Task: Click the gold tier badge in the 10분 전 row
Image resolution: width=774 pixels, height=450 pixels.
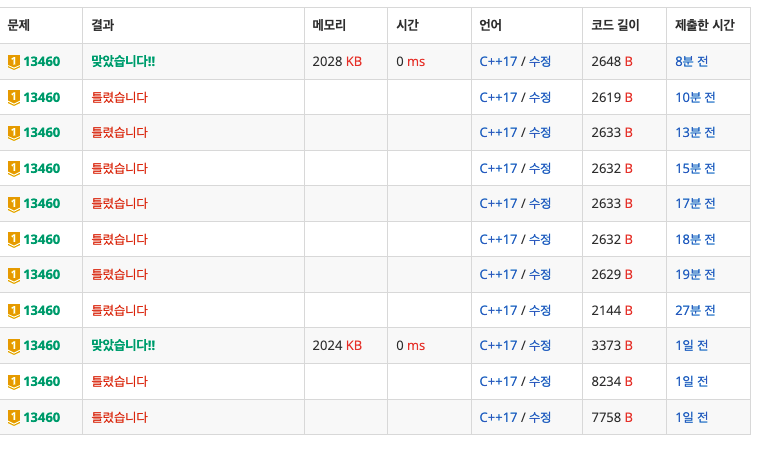Action: tap(14, 98)
